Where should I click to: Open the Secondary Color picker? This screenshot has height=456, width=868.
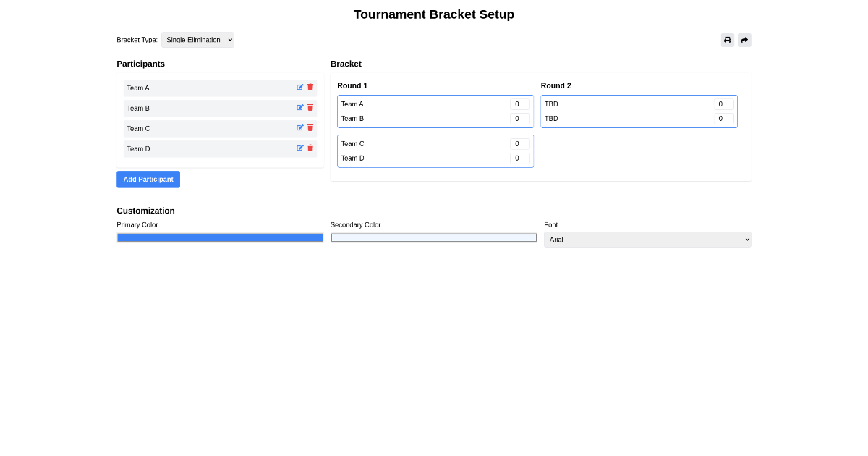[433, 237]
